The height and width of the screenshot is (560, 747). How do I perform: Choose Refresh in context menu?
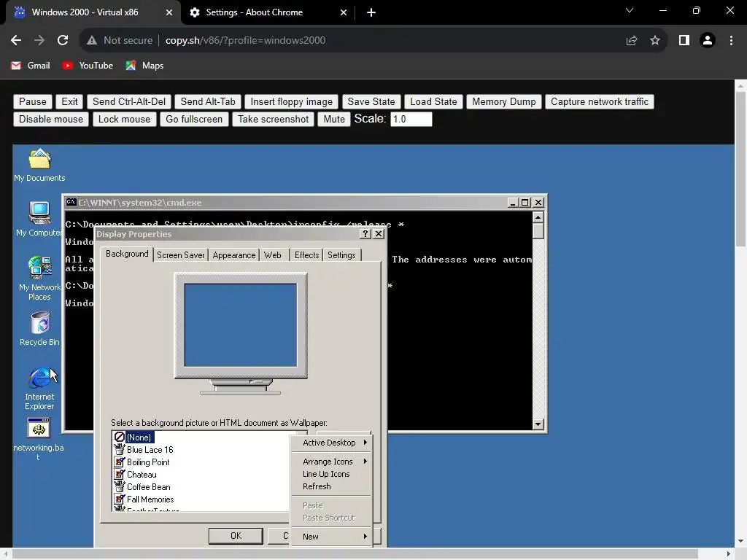pyautogui.click(x=332, y=486)
